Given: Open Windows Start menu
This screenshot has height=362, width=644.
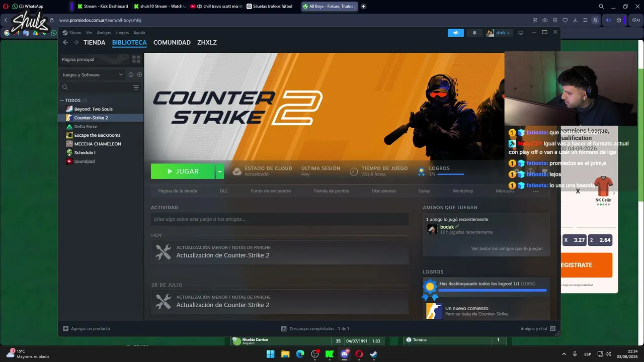Looking at the screenshot, I should pos(270,354).
